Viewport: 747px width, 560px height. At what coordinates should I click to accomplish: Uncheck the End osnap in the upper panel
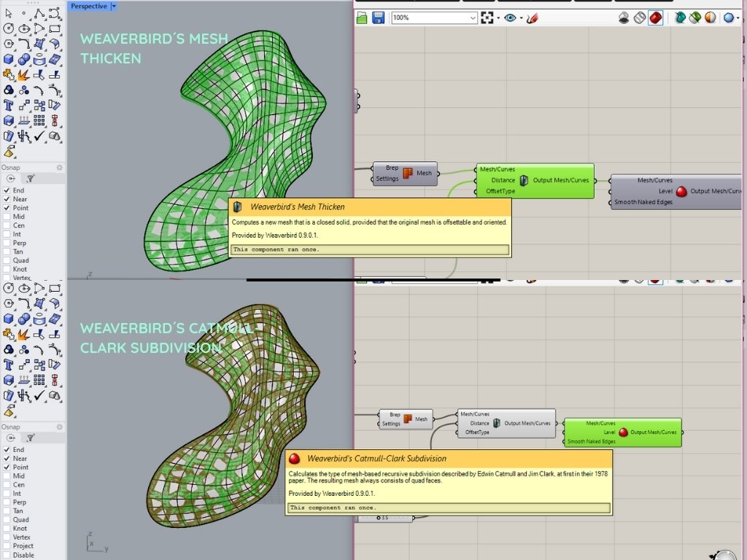tap(7, 190)
